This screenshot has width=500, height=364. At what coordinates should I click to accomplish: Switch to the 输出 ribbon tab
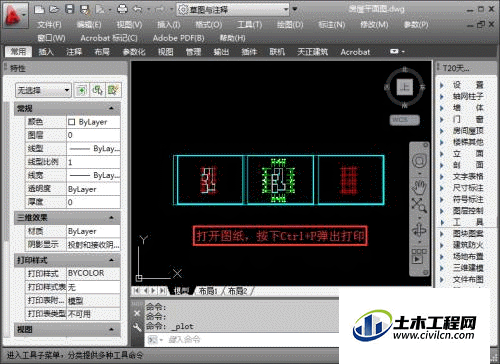tap(221, 52)
